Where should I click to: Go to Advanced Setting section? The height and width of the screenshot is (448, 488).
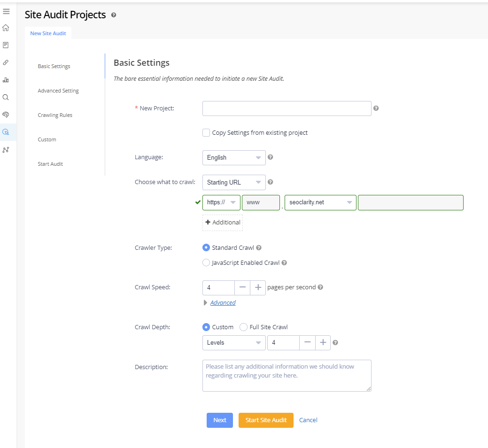(58, 91)
